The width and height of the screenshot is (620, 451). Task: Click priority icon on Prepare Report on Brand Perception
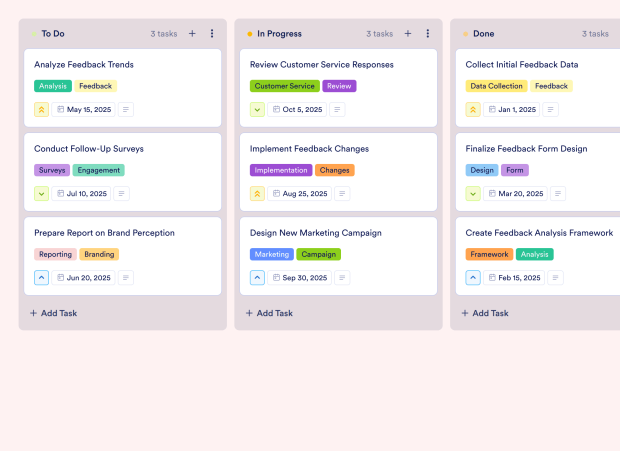coord(42,278)
